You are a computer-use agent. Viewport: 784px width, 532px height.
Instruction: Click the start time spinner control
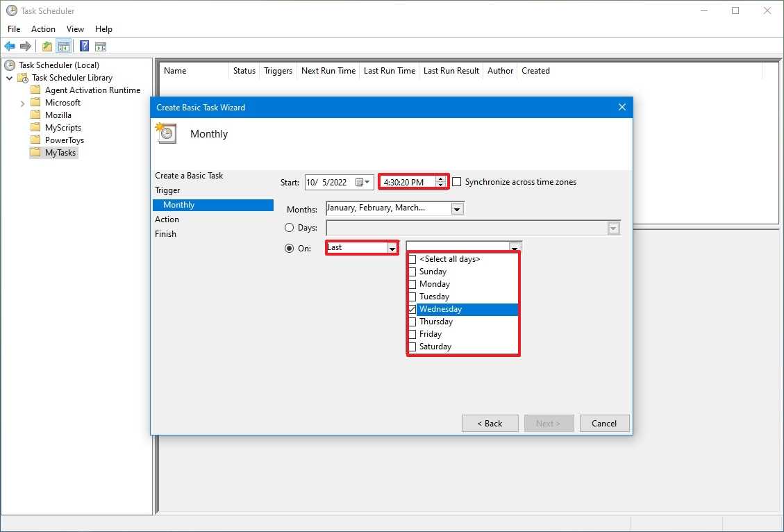440,182
